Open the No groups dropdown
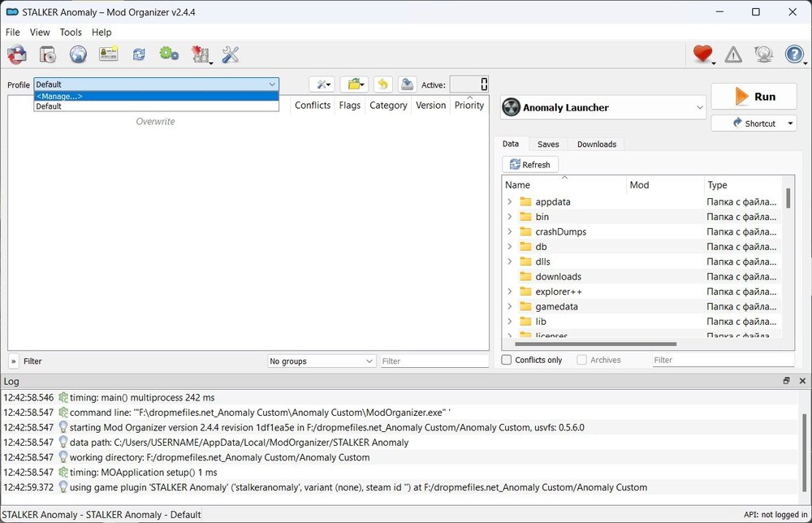The width and height of the screenshot is (812, 523). (322, 361)
